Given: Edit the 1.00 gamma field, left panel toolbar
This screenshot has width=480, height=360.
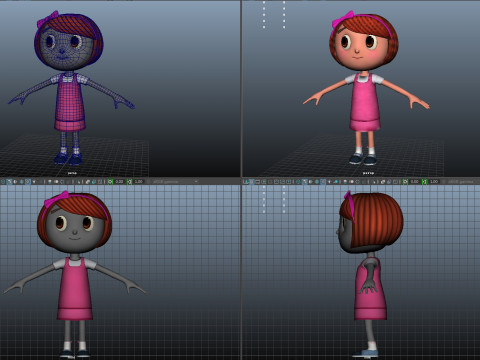Looking at the screenshot, I should point(139,182).
